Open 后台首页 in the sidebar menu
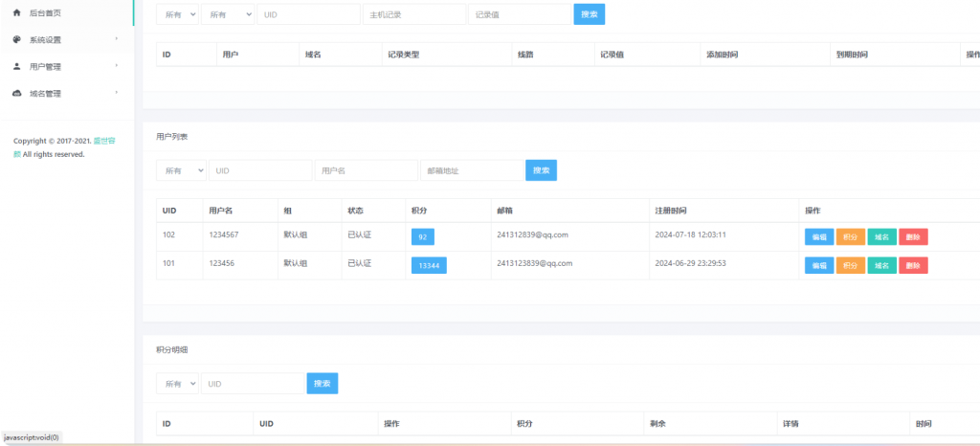This screenshot has height=446, width=980. point(45,13)
